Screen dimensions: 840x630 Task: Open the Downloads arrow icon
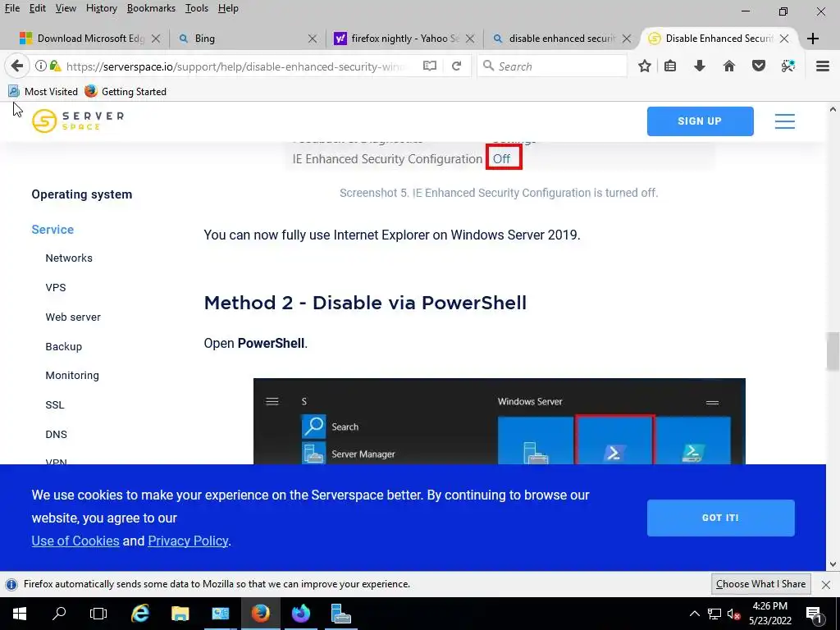[x=700, y=66]
